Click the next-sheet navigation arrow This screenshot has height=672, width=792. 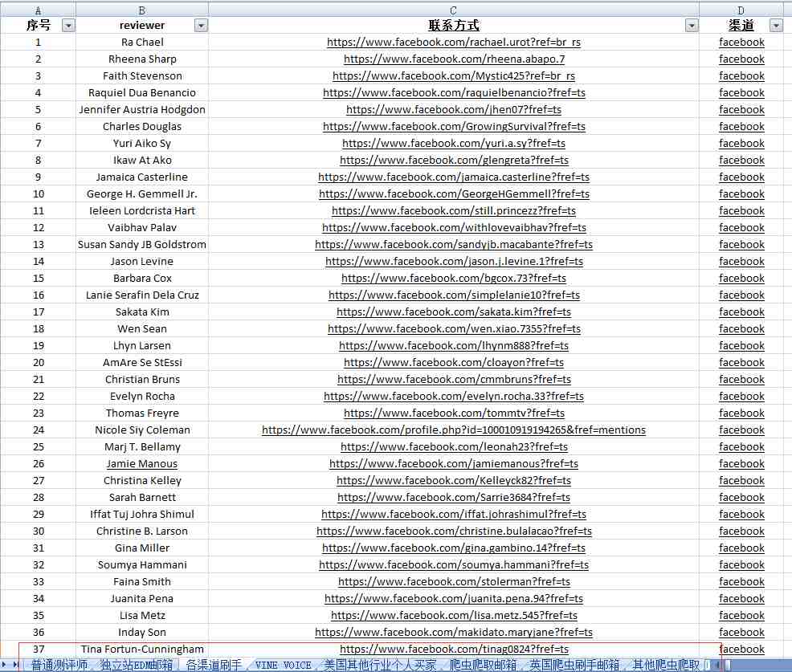tap(4, 665)
